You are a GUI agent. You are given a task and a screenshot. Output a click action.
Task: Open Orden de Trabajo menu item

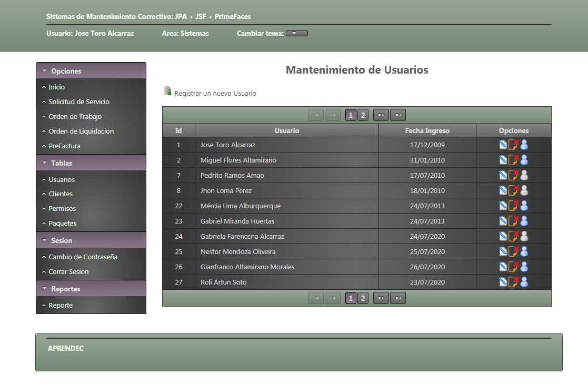click(75, 116)
